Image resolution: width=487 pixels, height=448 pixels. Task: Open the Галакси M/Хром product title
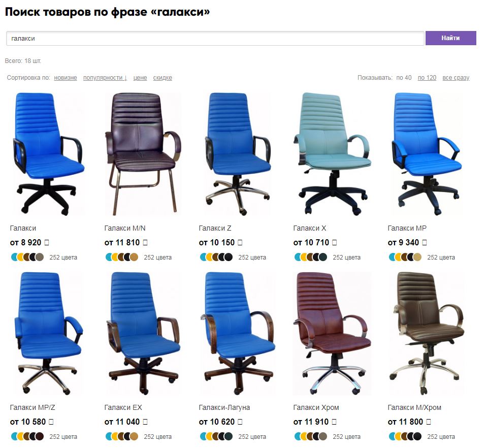pyautogui.click(x=414, y=407)
